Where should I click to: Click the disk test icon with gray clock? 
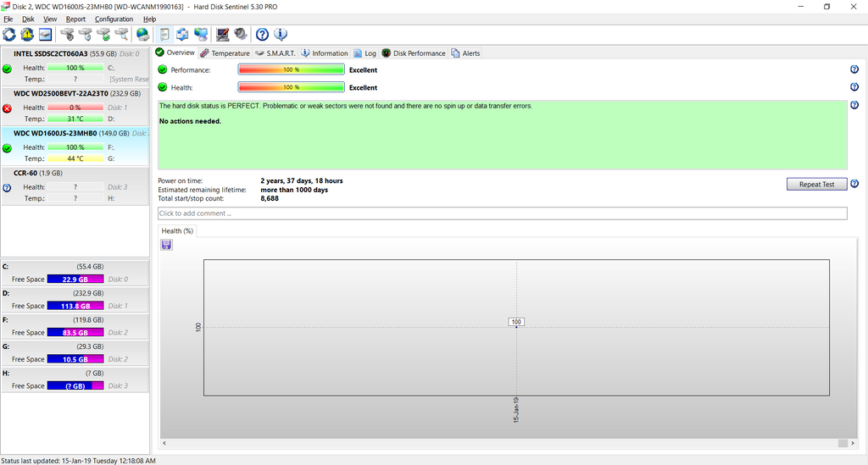(67, 34)
